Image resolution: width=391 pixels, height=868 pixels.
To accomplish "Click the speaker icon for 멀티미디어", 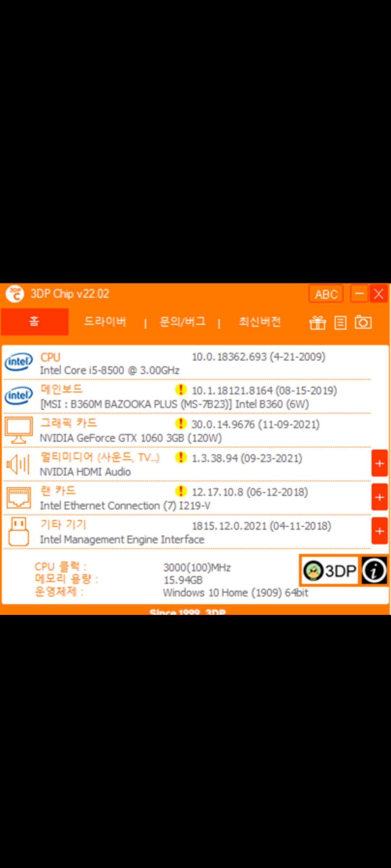I will pyautogui.click(x=18, y=464).
